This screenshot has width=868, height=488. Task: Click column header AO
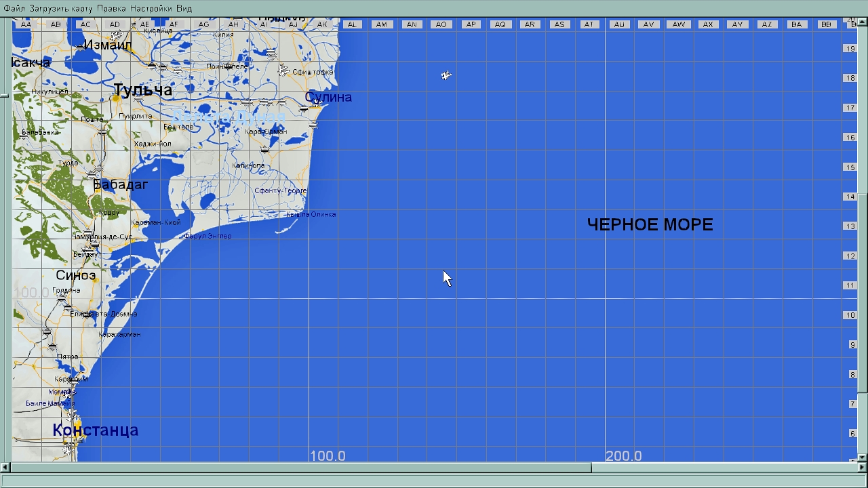(441, 24)
